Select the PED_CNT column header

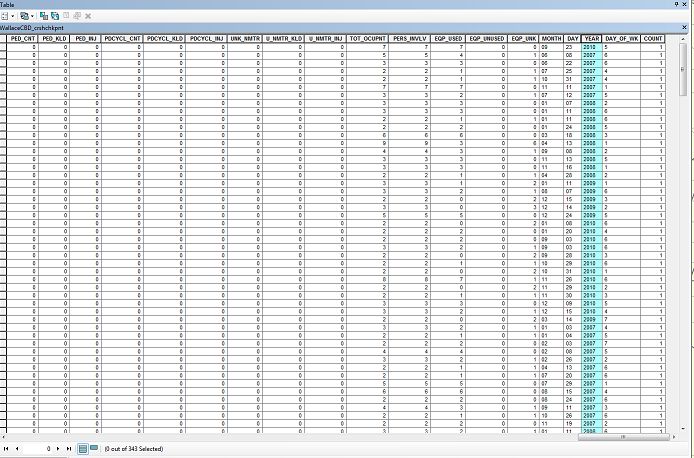[x=23, y=39]
